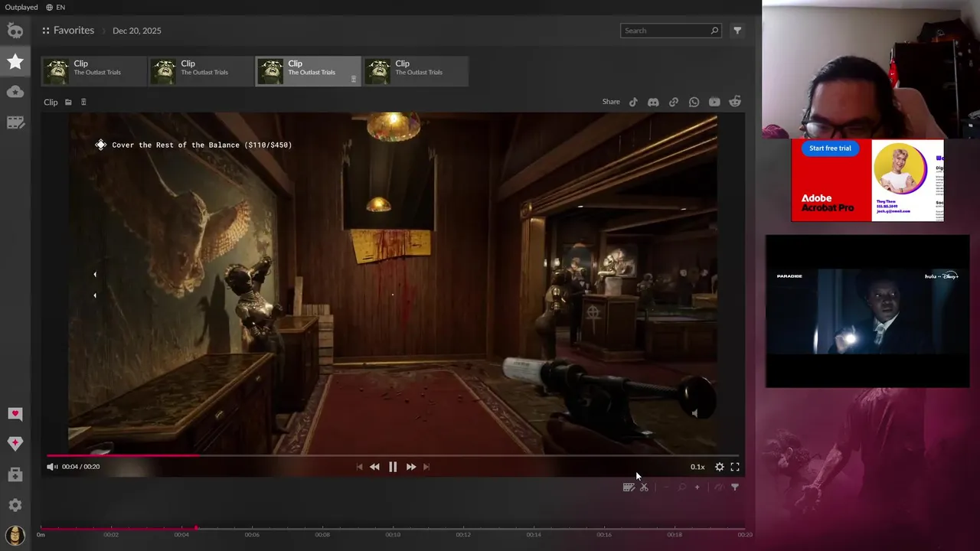Click the search magnifier icon

pyautogui.click(x=714, y=31)
